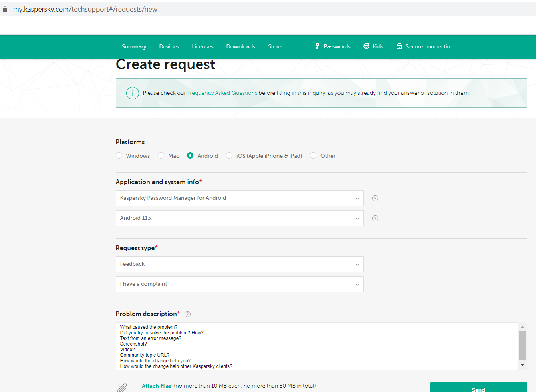The height and width of the screenshot is (392, 536).
Task: Open the Store menu item
Action: click(x=275, y=46)
